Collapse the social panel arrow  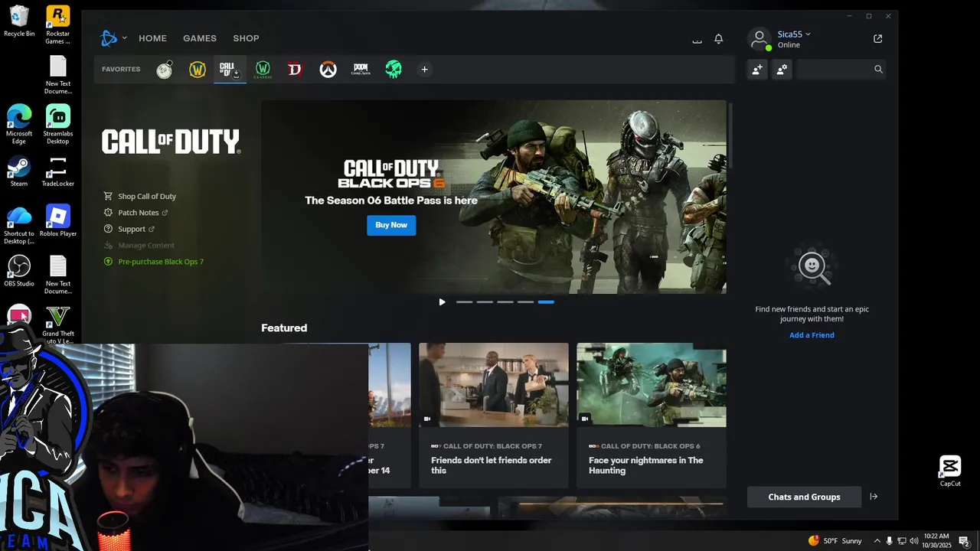coord(874,497)
